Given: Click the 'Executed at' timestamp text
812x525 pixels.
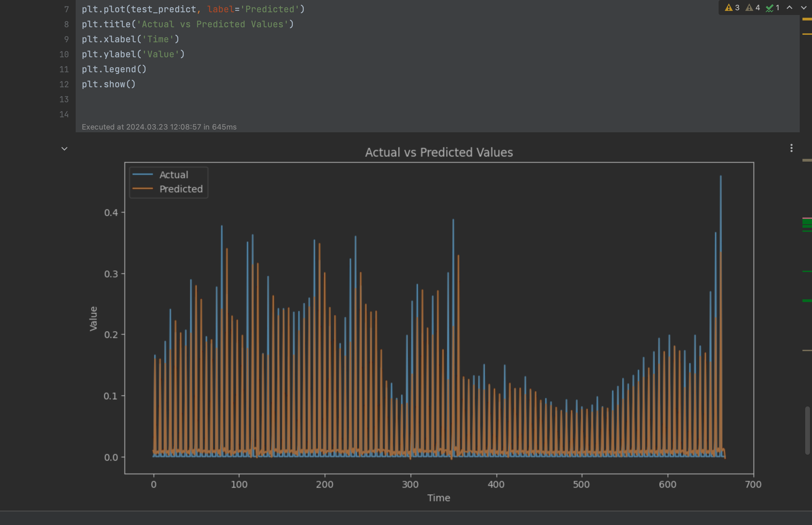Looking at the screenshot, I should pyautogui.click(x=159, y=127).
